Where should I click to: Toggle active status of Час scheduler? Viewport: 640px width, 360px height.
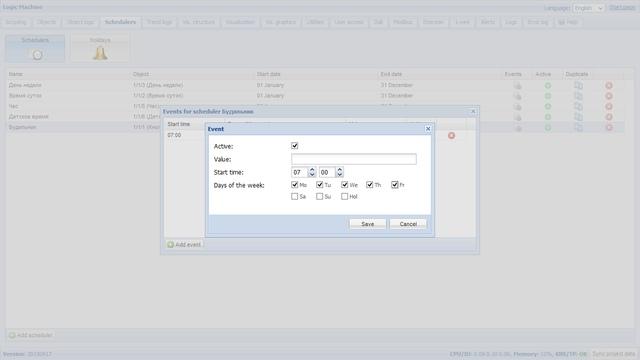click(x=548, y=107)
